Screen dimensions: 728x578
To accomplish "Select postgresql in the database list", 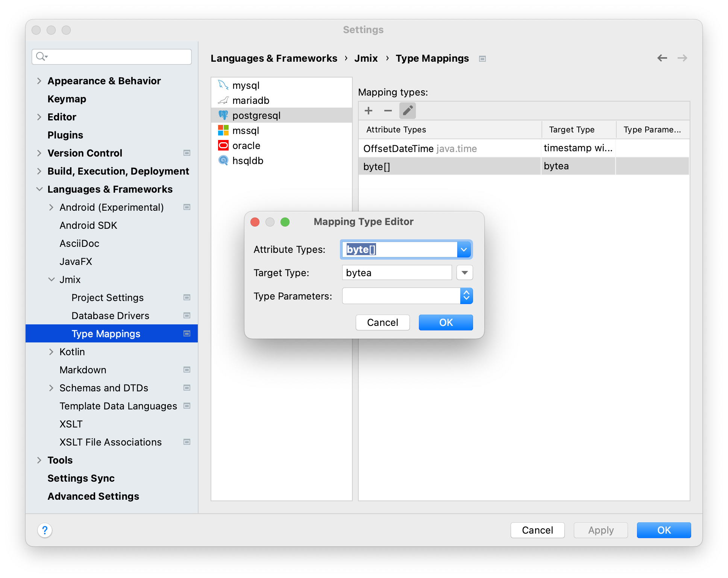I will (x=282, y=116).
